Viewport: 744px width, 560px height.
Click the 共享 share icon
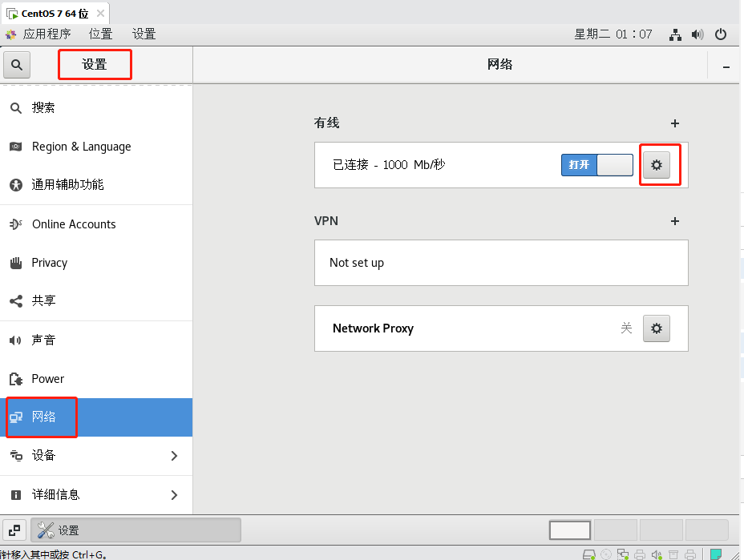pos(16,300)
